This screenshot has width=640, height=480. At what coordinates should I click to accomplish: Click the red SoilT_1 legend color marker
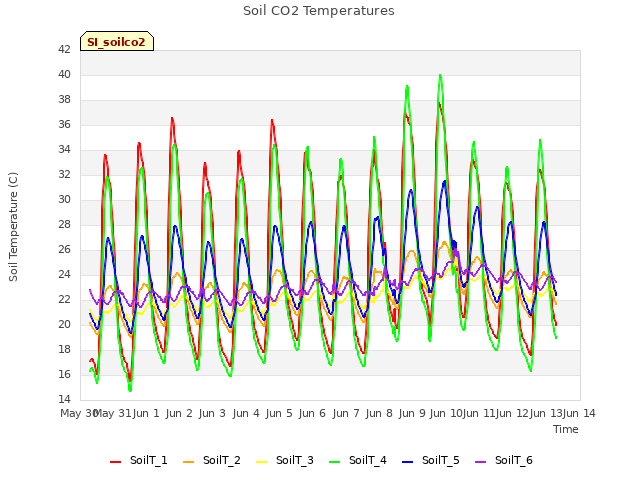(116, 462)
